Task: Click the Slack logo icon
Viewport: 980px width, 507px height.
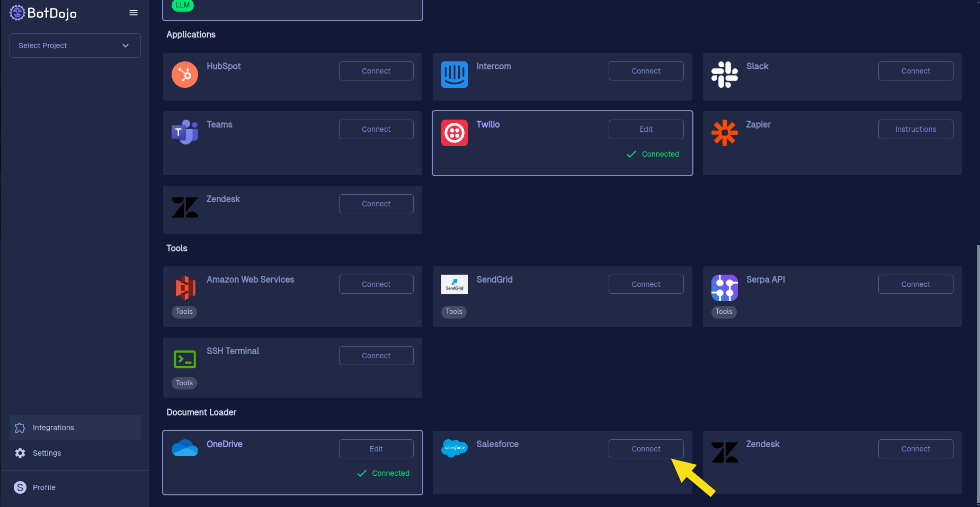Action: tap(725, 75)
